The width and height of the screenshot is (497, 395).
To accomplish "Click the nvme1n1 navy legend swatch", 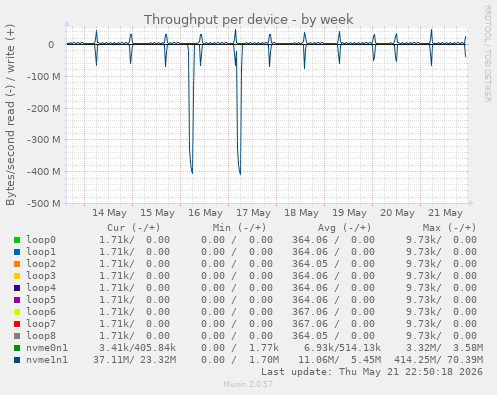I will pos(17,360).
